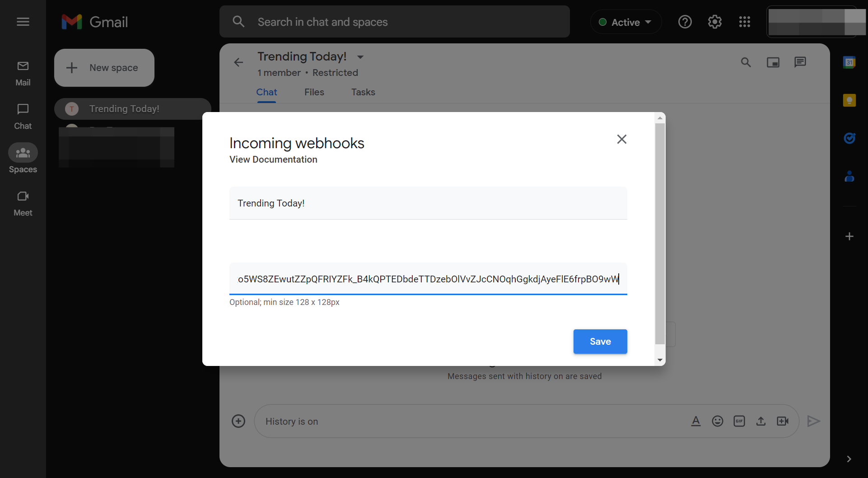This screenshot has width=868, height=478.
Task: Expand Trending Today! space menu arrow
Action: pos(360,57)
